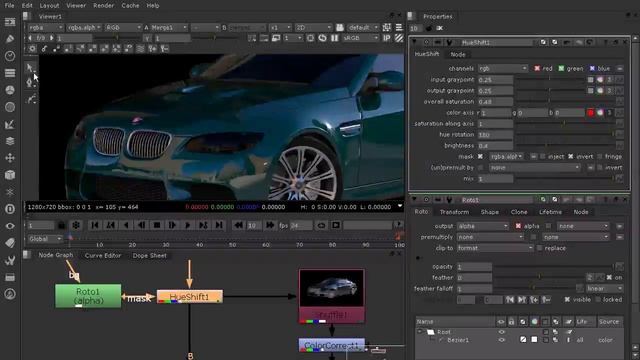
Task: Open the Merge nodes layers icon
Action: (x=10, y=141)
